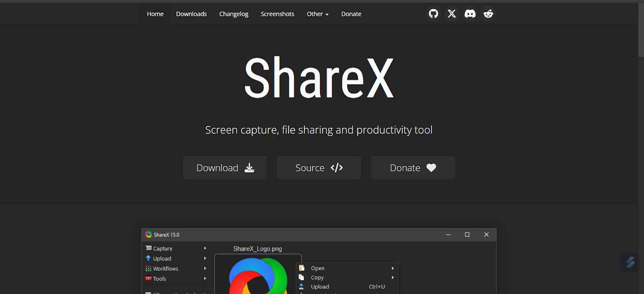Open the Reddit icon link

point(488,14)
